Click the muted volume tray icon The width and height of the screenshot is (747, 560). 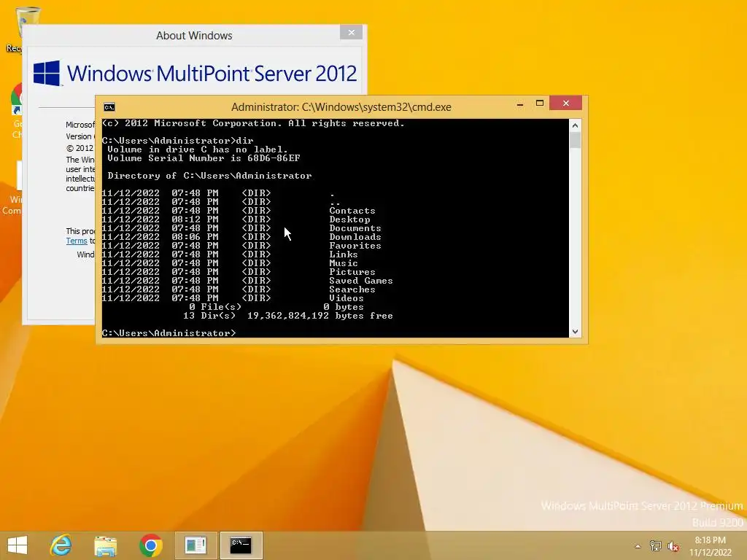coord(673,546)
